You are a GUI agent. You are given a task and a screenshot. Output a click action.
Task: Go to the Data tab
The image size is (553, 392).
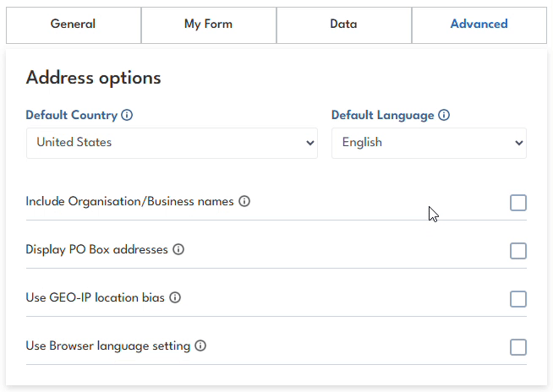click(343, 24)
